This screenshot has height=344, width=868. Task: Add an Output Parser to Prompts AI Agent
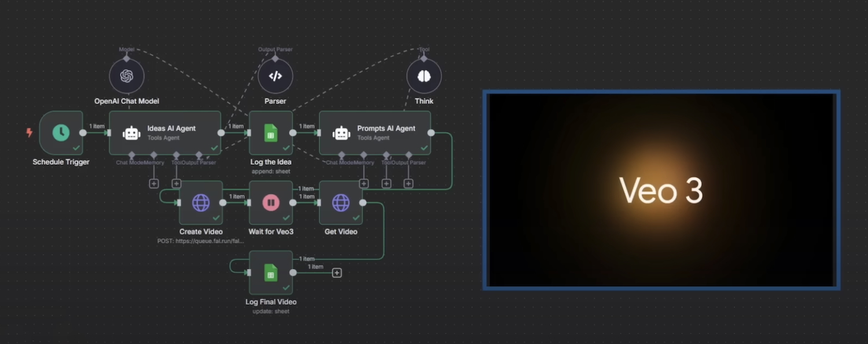point(408,183)
